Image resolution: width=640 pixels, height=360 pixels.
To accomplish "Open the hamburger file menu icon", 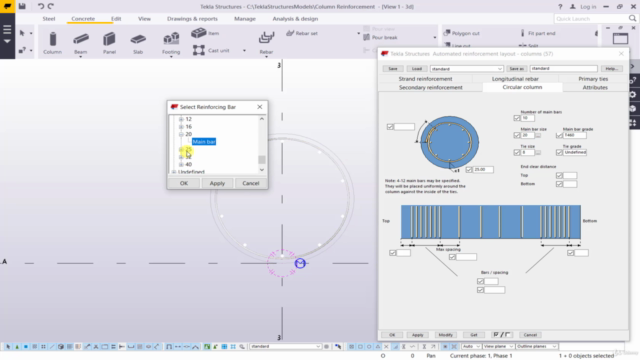I will point(7,29).
